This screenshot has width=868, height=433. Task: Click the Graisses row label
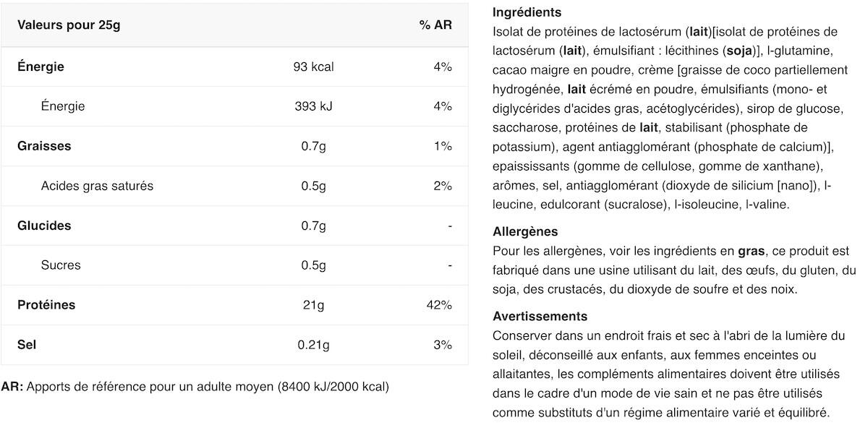click(x=44, y=146)
